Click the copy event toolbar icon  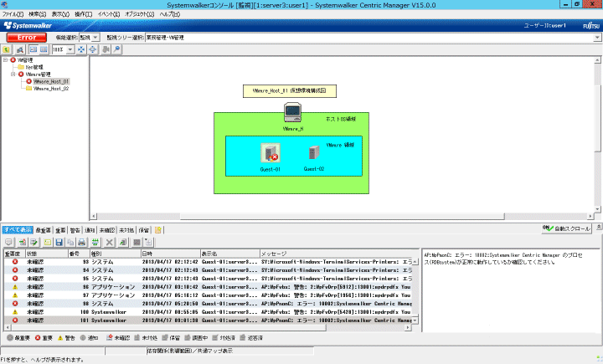(70, 242)
